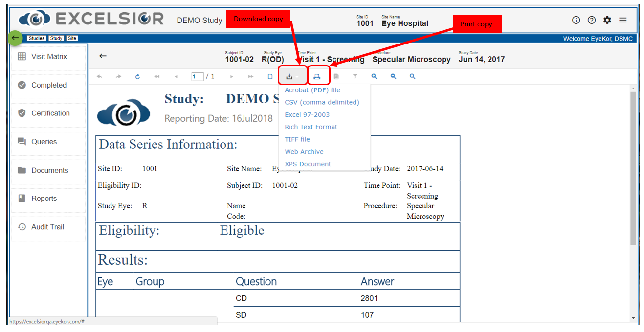The image size is (644, 332).
Task: Click the Reports book icon
Action: coord(22,198)
